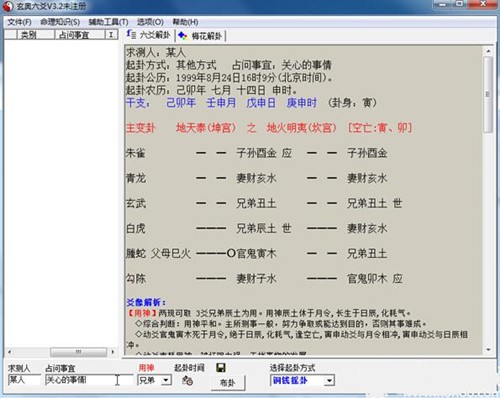This screenshot has height=398, width=500.
Task: Click the [空亡:寅、卯] text
Action: (380, 128)
